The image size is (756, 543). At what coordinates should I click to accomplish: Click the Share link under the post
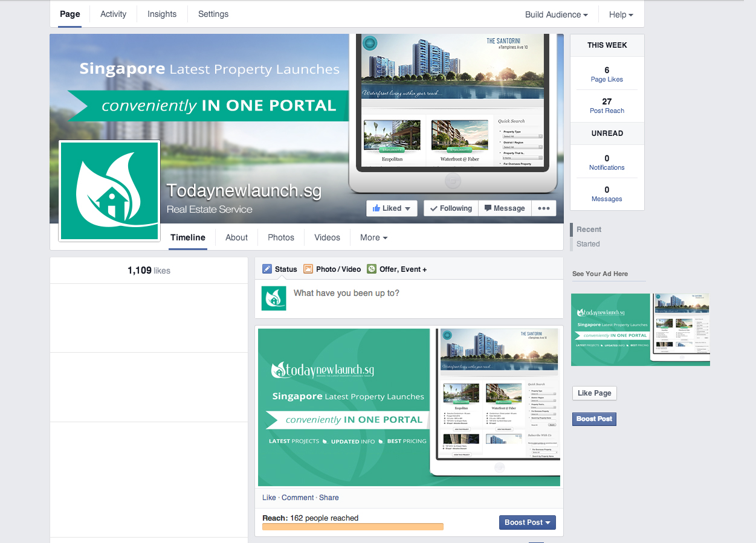tap(329, 498)
